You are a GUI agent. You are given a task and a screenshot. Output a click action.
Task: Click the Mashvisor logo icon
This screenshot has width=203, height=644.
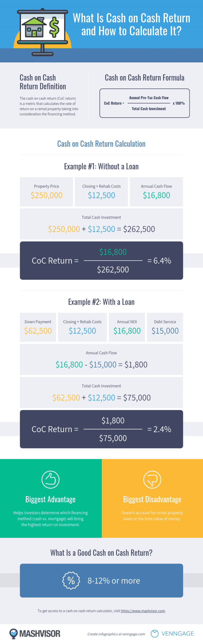[13, 633]
